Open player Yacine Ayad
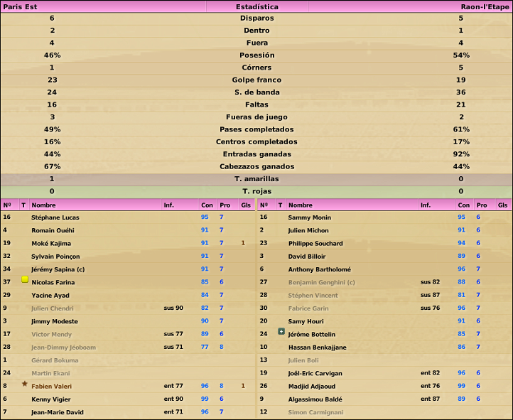The image size is (513, 420). 50,296
